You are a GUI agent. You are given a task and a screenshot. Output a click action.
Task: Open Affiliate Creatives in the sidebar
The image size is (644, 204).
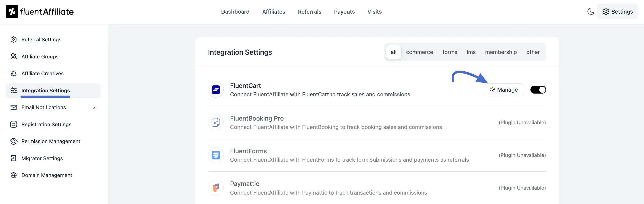(x=42, y=74)
